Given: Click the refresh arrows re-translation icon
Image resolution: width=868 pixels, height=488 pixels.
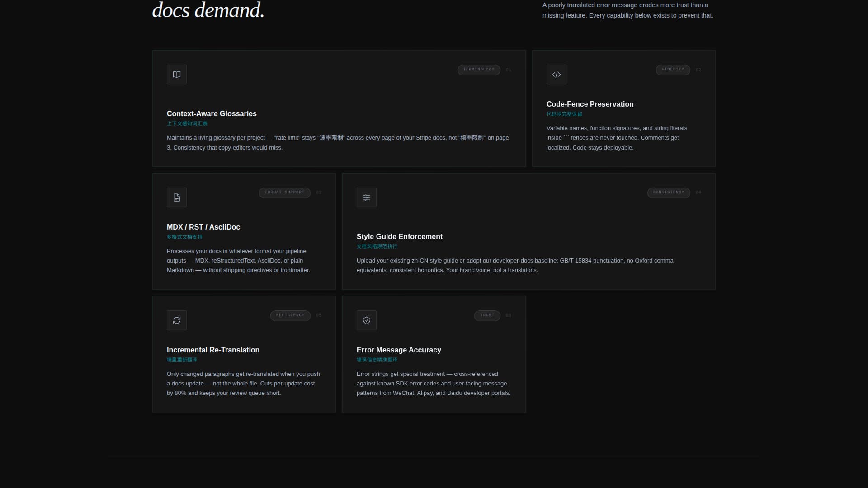Looking at the screenshot, I should tap(177, 320).
